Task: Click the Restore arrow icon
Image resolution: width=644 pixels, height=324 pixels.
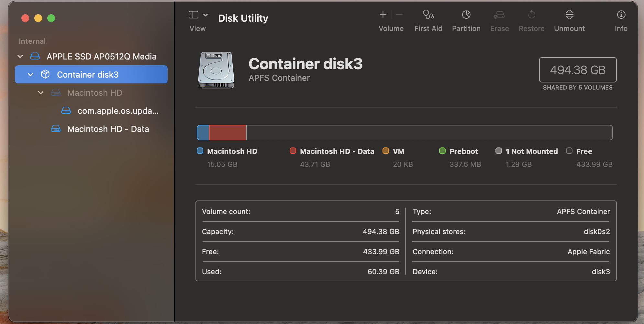Action: (531, 15)
